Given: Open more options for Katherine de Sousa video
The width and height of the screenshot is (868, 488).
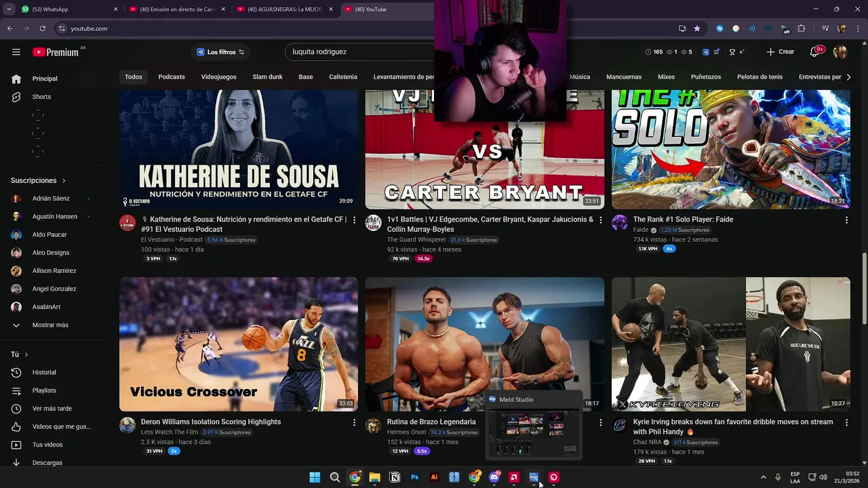Looking at the screenshot, I should point(354,220).
